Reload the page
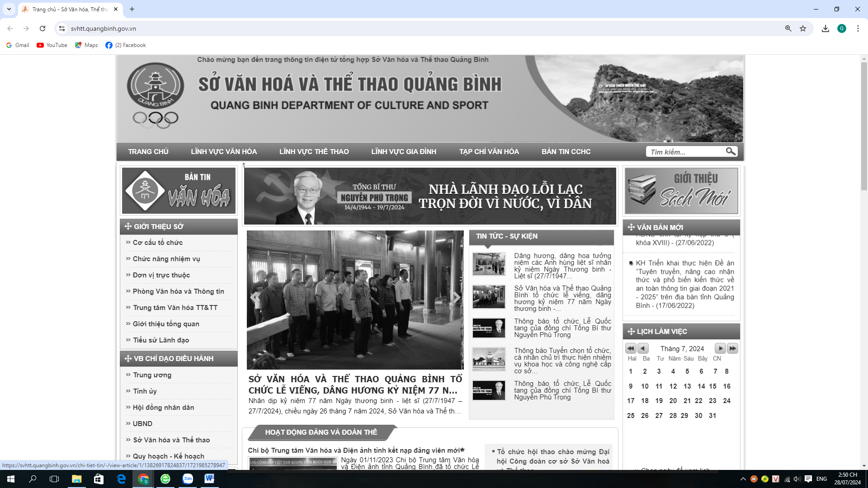Viewport: 868px width, 488px height. tap(42, 28)
